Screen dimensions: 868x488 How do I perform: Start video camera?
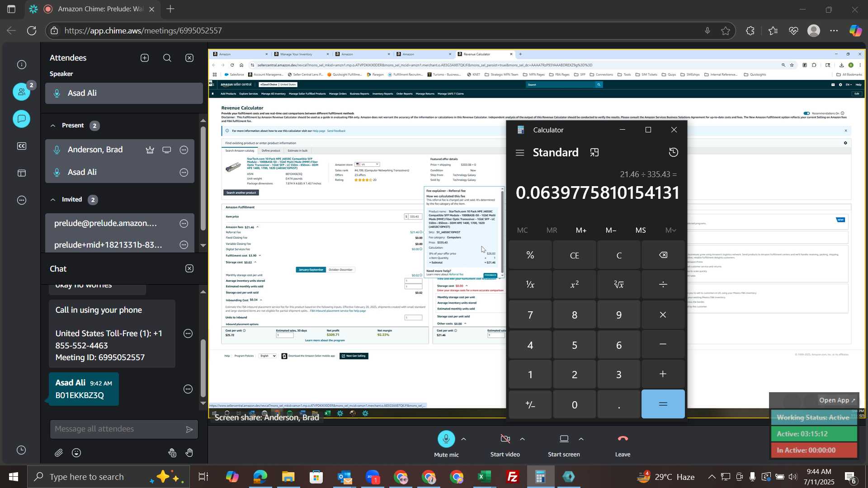[x=505, y=439]
